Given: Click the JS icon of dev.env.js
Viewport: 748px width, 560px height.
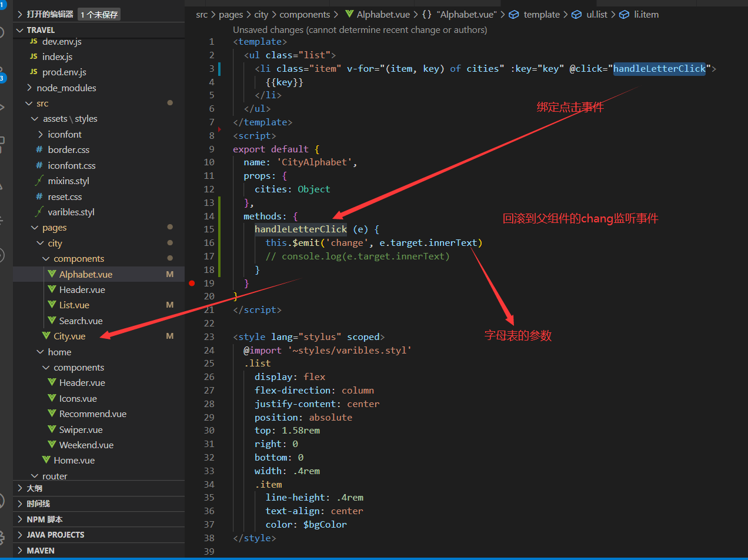Looking at the screenshot, I should (33, 42).
